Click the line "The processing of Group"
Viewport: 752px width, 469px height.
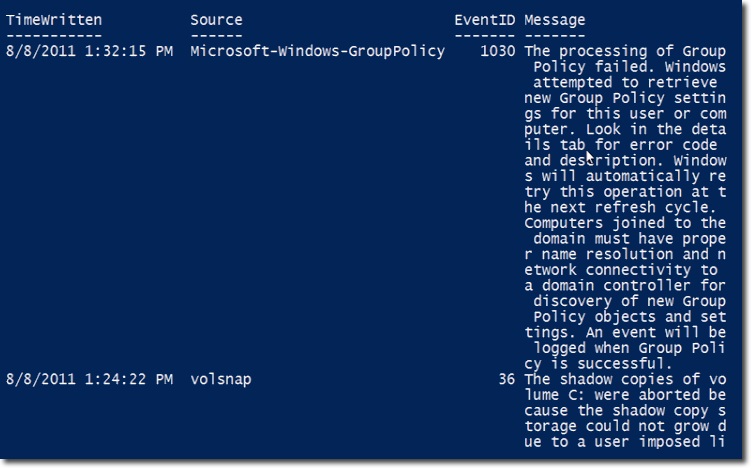pos(624,51)
